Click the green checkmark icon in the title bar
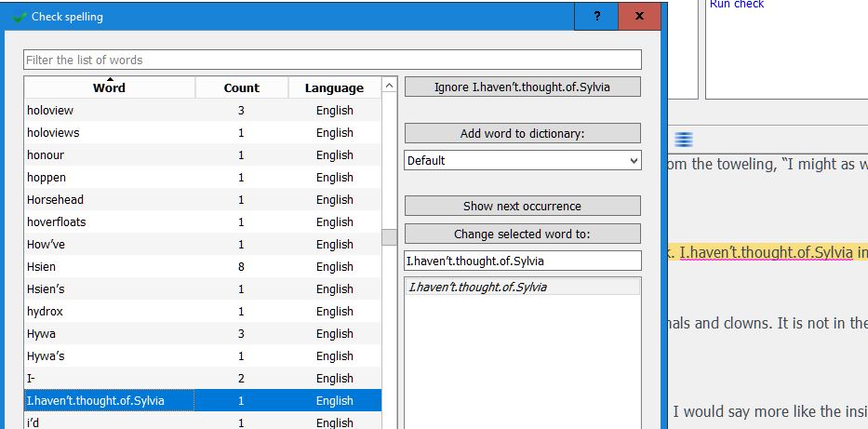 pos(20,17)
